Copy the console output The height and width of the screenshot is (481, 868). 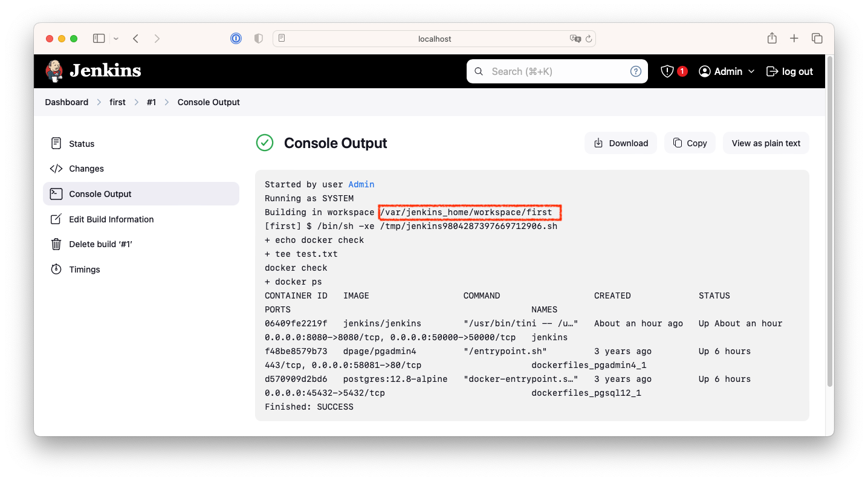click(690, 143)
